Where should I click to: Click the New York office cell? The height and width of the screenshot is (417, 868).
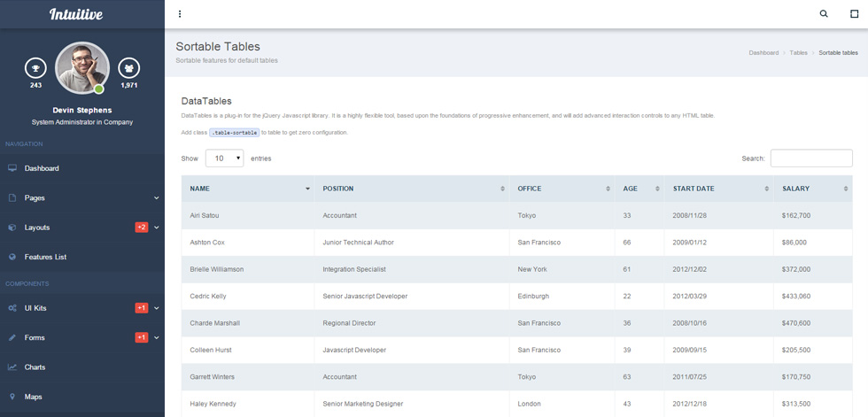(562, 269)
